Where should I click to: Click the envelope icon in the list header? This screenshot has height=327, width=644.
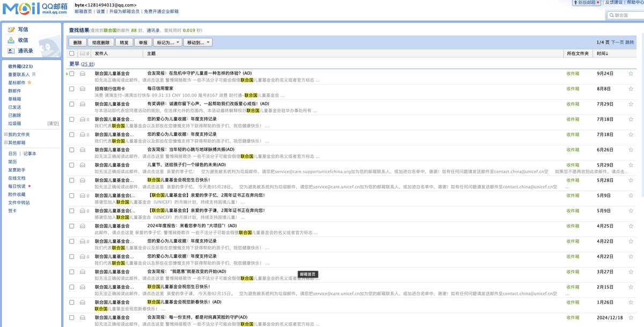point(82,54)
